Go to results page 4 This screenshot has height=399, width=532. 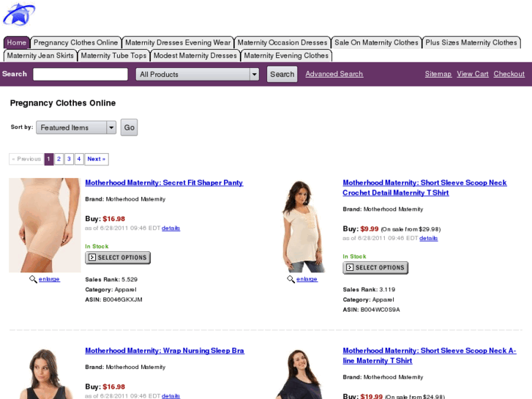pos(79,159)
